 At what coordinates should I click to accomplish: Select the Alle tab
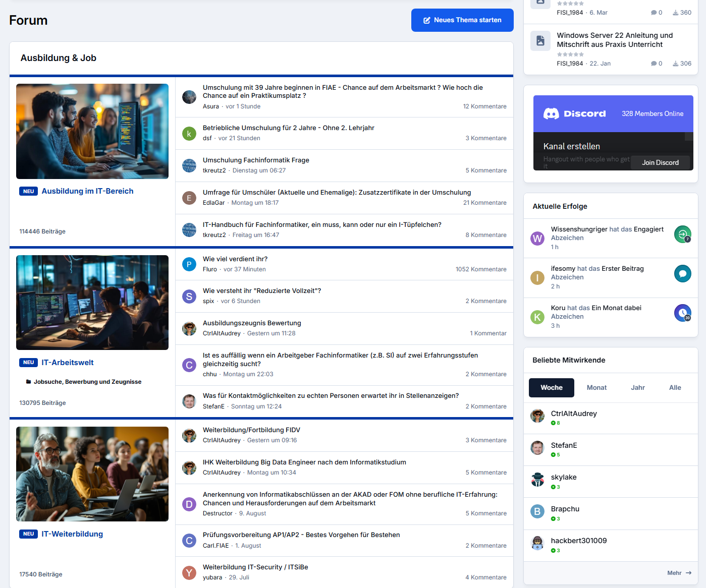pyautogui.click(x=675, y=388)
